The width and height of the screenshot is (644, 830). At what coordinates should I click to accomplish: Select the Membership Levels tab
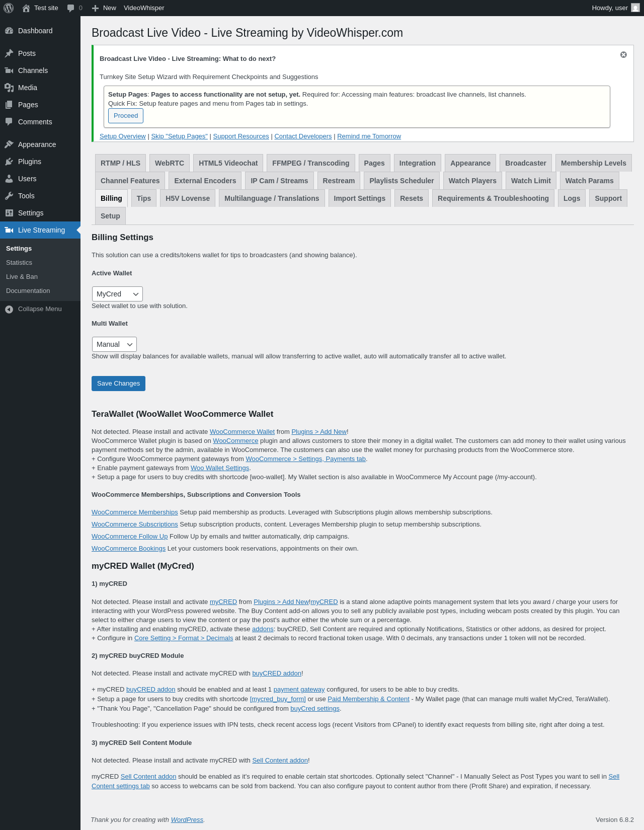[594, 163]
